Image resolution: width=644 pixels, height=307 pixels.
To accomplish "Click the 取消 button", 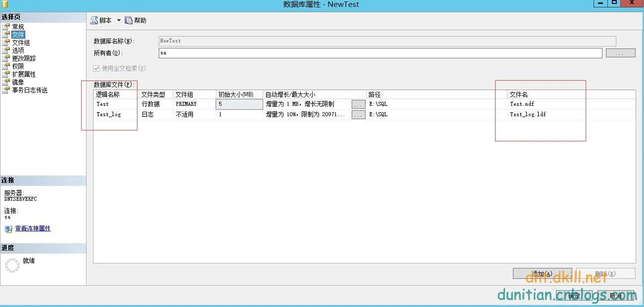I will pos(616,296).
